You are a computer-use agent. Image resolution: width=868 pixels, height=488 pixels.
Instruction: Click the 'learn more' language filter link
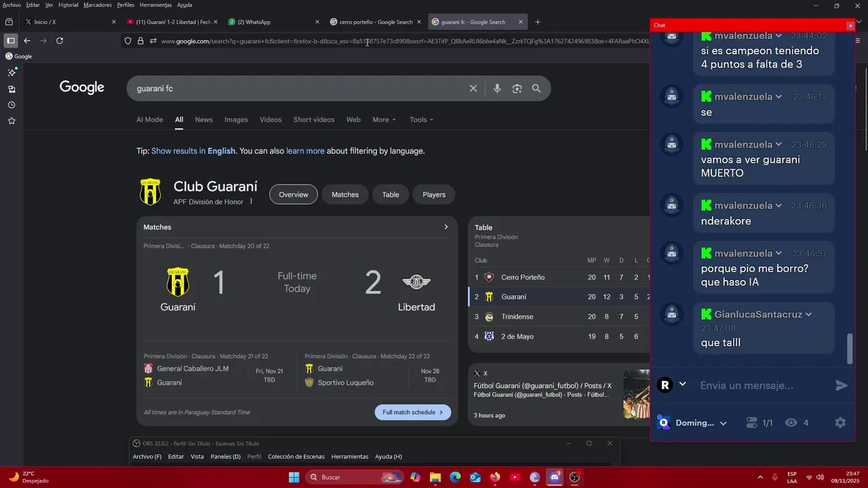305,151
